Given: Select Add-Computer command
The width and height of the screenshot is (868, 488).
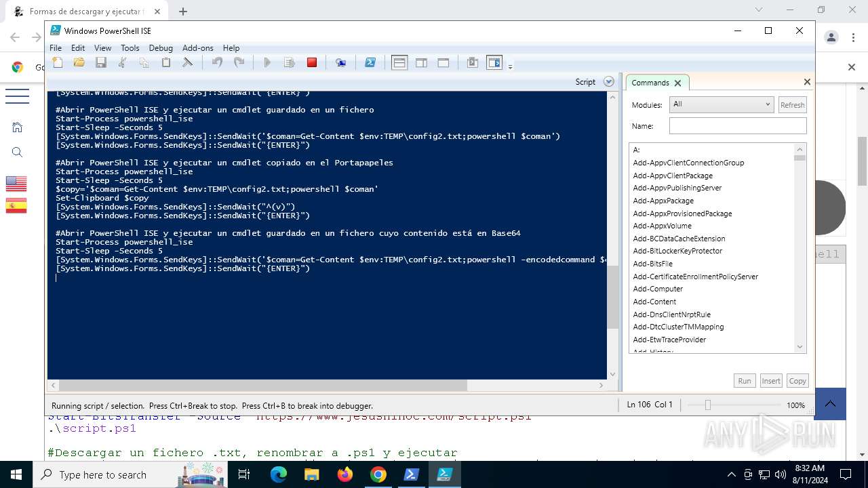Looking at the screenshot, I should (658, 289).
